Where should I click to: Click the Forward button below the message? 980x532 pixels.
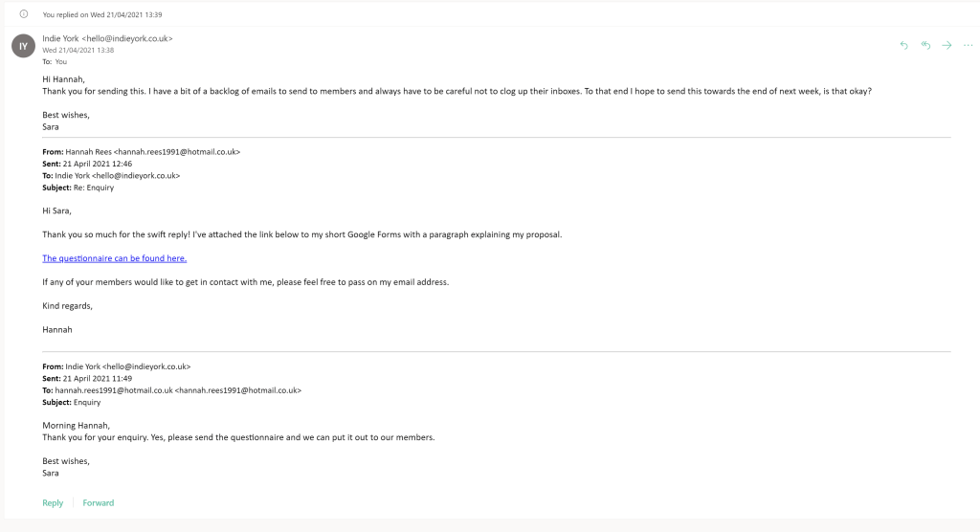point(98,502)
